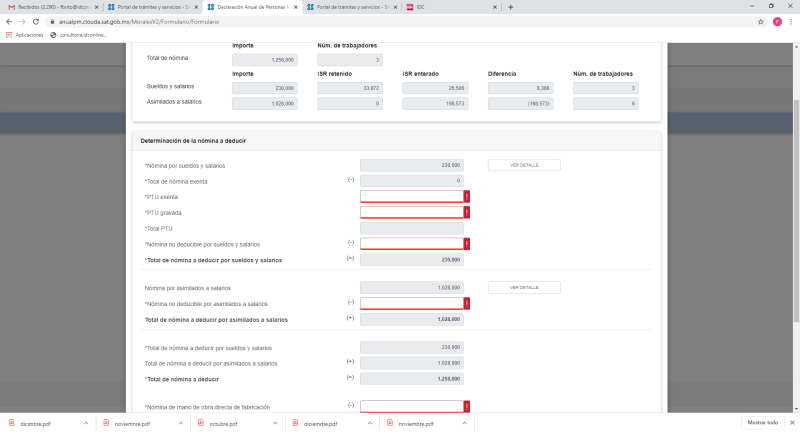Click the site lock icon in address bar
The image size is (800, 433).
pos(52,22)
